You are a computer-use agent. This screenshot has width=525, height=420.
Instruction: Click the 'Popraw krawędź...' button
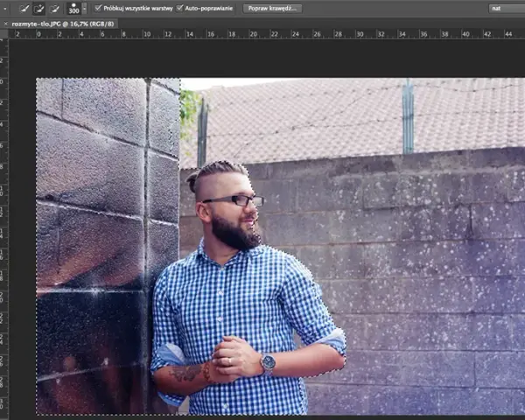[x=272, y=9]
